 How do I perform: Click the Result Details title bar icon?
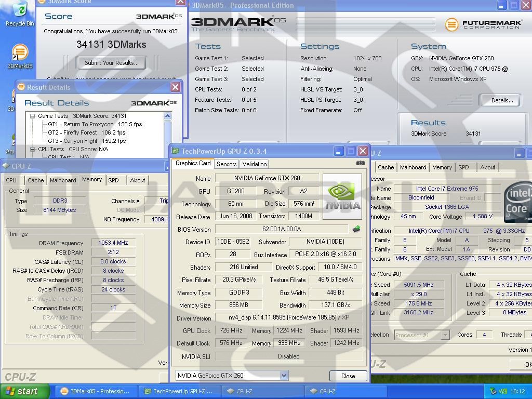click(21, 87)
